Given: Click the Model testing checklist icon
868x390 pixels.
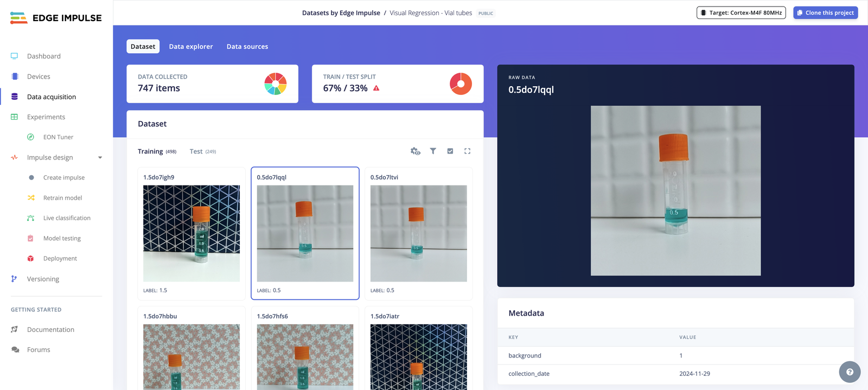Looking at the screenshot, I should click(31, 238).
